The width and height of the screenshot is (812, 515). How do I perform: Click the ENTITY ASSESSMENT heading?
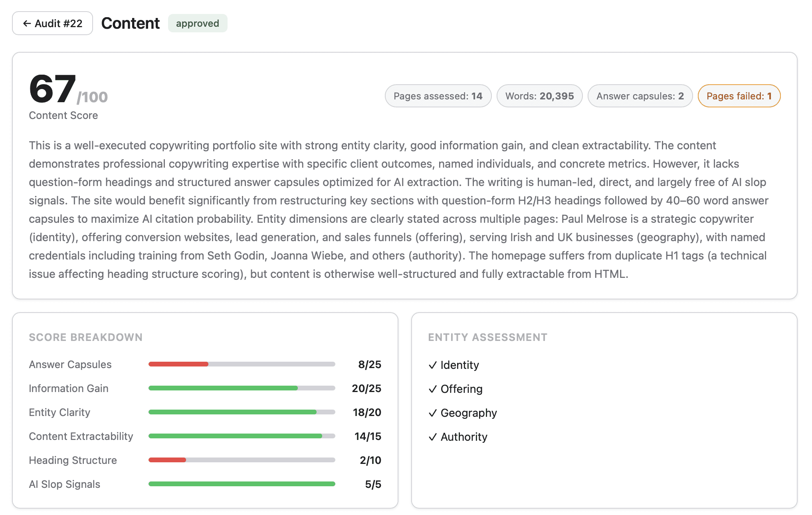click(487, 337)
